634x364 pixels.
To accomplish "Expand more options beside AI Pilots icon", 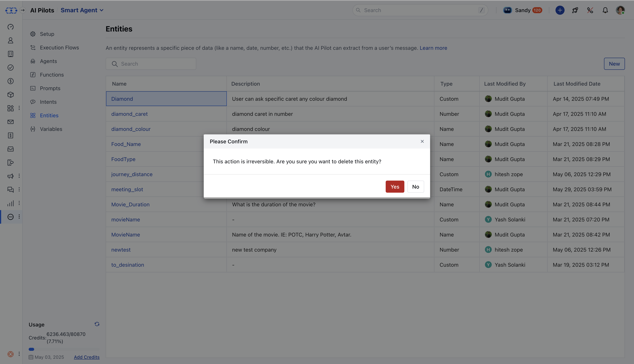I will (x=19, y=217).
